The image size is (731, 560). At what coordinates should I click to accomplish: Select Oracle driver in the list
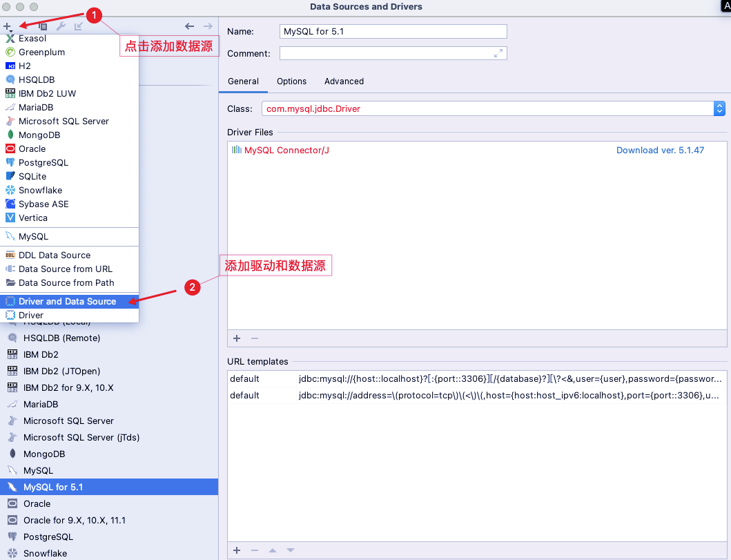[x=109, y=503]
